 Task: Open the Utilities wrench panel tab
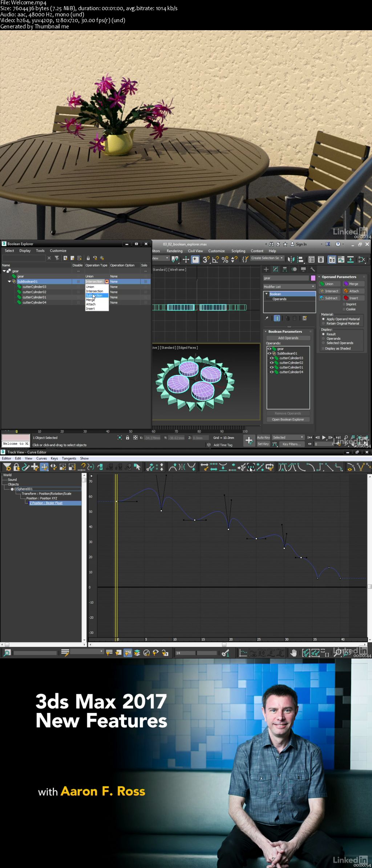pos(312,269)
